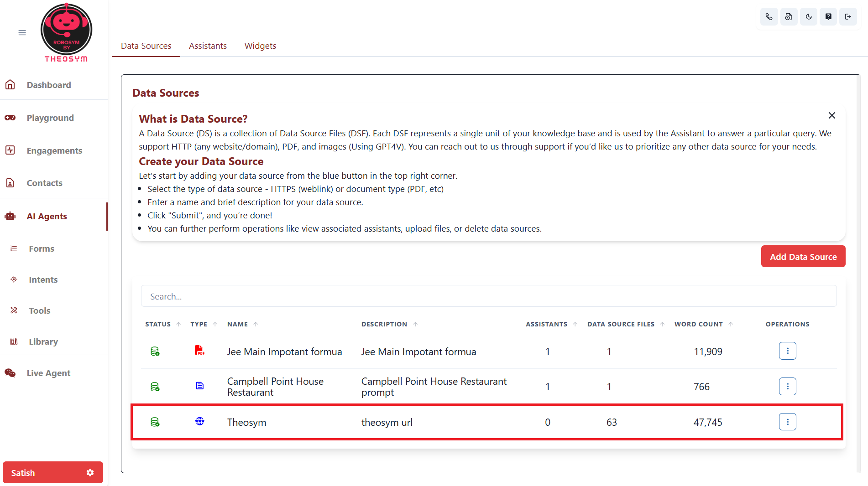Sort table by Description column arrow

click(416, 324)
